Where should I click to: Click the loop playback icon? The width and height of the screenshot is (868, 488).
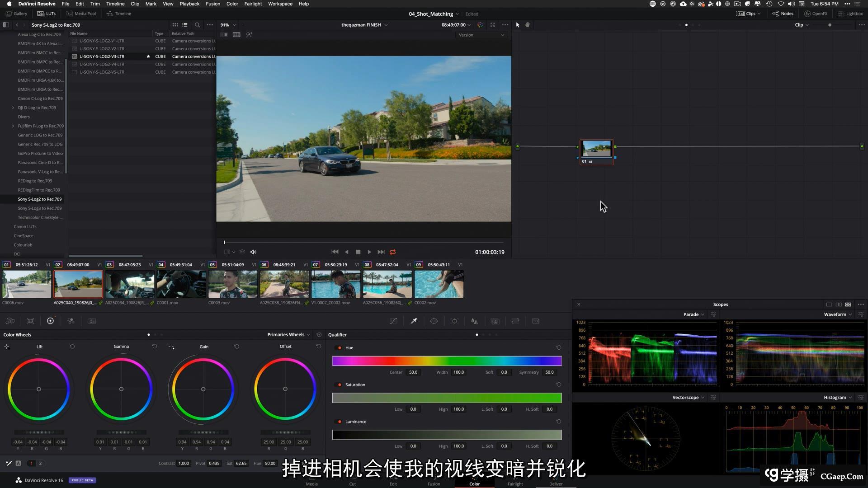pos(393,252)
